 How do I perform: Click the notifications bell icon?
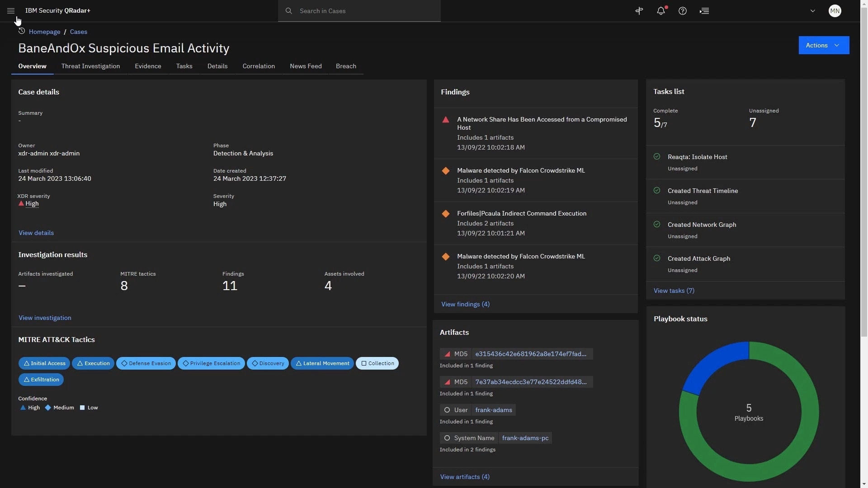(x=660, y=11)
